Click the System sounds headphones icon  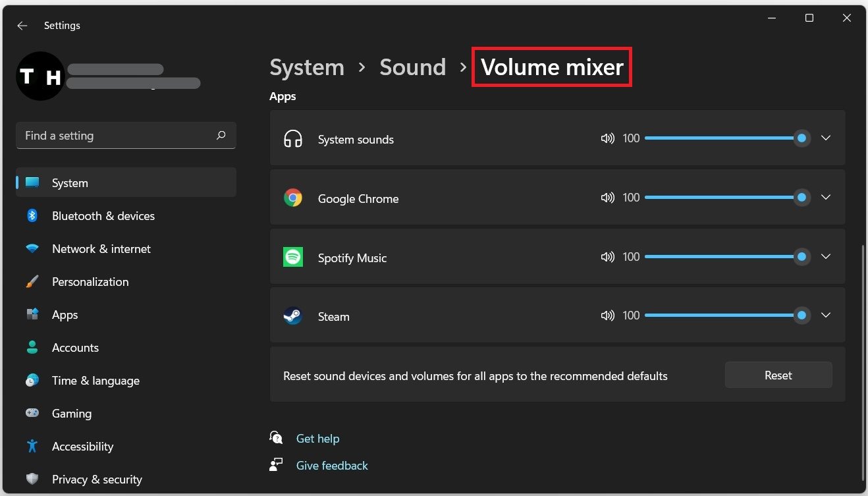(293, 139)
